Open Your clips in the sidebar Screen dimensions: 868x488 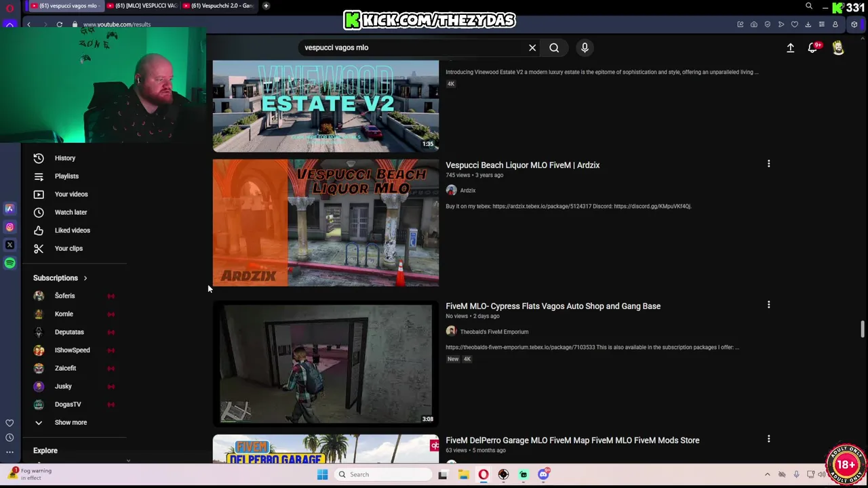[68, 248]
